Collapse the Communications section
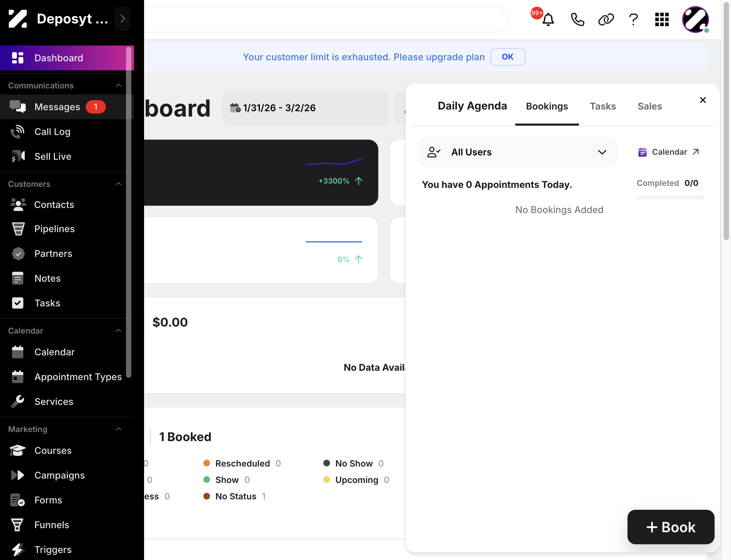The image size is (731, 560). [119, 85]
